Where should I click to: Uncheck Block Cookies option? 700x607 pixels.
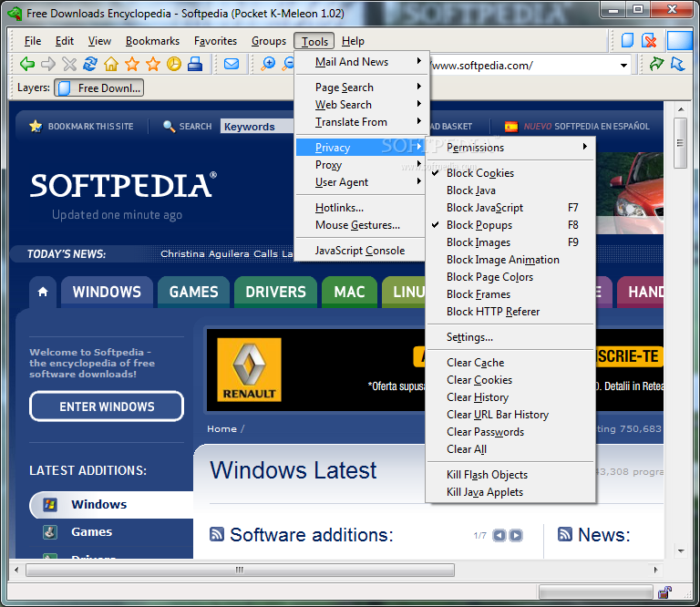[510, 173]
